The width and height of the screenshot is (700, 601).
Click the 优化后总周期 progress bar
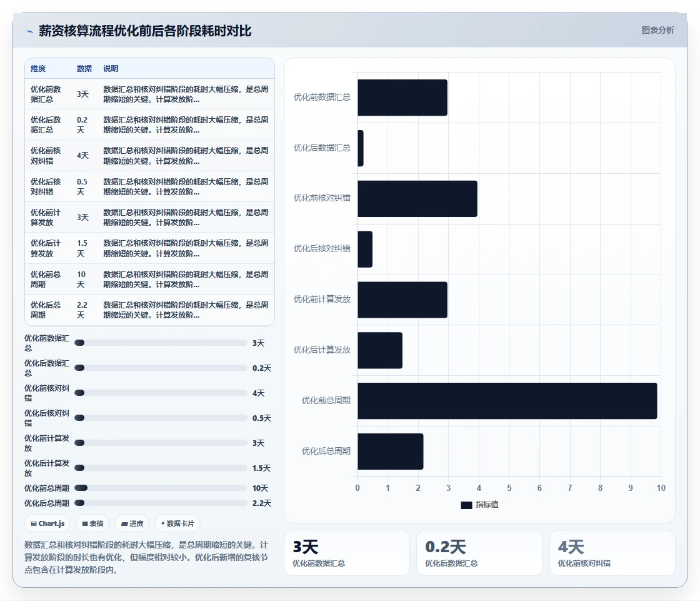161,503
